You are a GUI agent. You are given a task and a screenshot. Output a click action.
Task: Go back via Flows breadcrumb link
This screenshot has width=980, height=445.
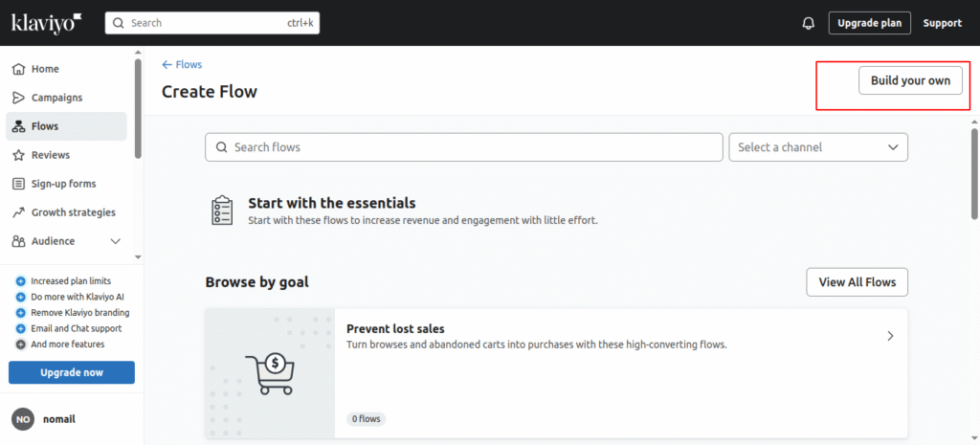point(182,64)
